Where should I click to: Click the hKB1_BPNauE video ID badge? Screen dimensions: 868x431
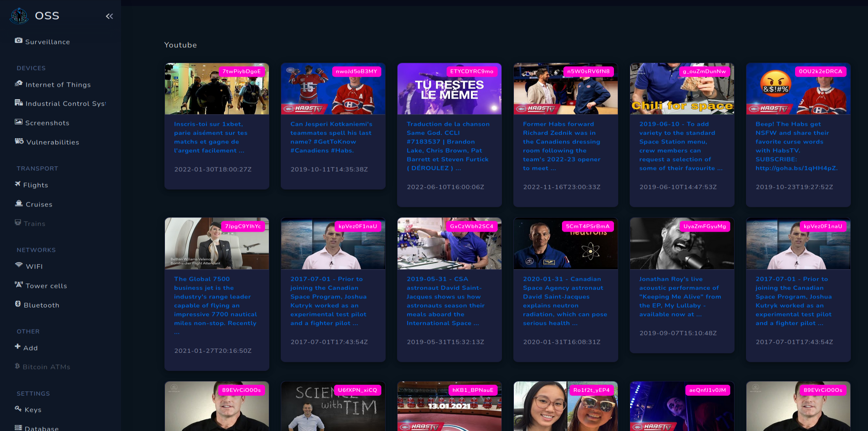(473, 390)
